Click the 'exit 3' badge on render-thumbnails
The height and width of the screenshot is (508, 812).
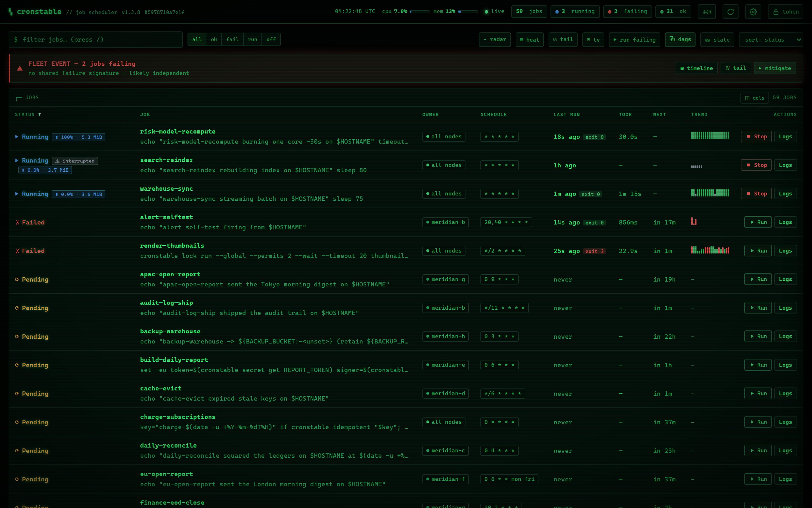click(x=594, y=251)
